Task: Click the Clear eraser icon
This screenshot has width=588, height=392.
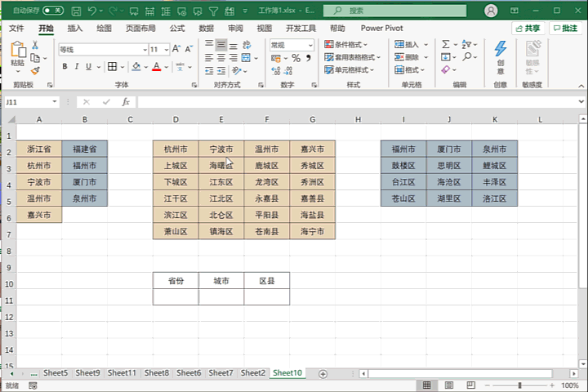Action: tap(446, 69)
